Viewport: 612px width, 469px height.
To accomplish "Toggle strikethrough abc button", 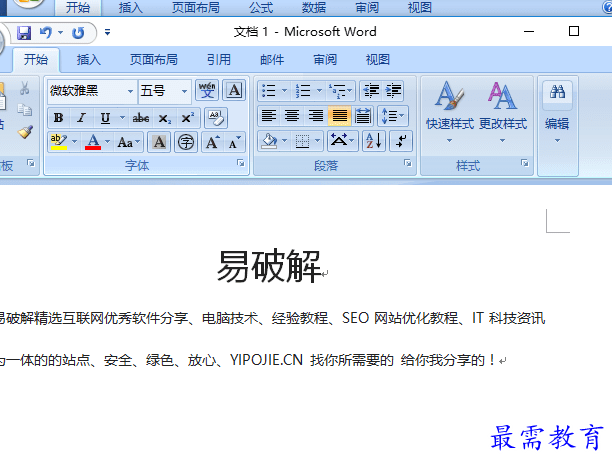I will pos(141,118).
